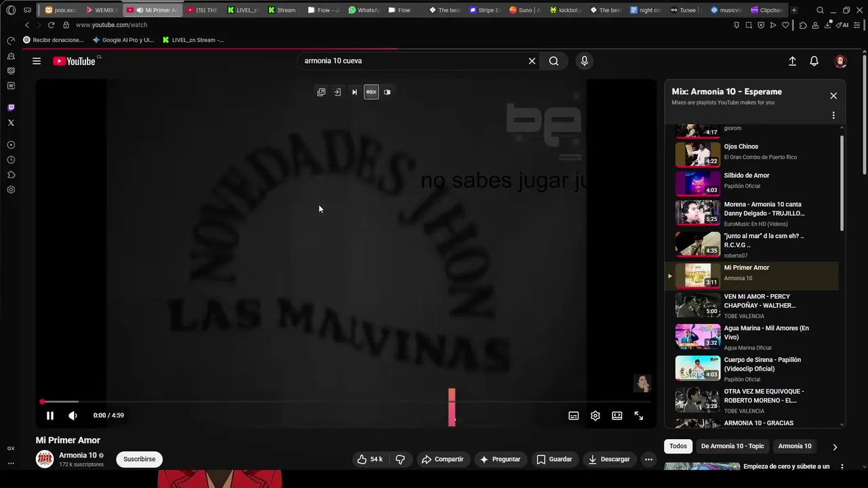Switch to theater mode
868x488 pixels.
pyautogui.click(x=617, y=415)
